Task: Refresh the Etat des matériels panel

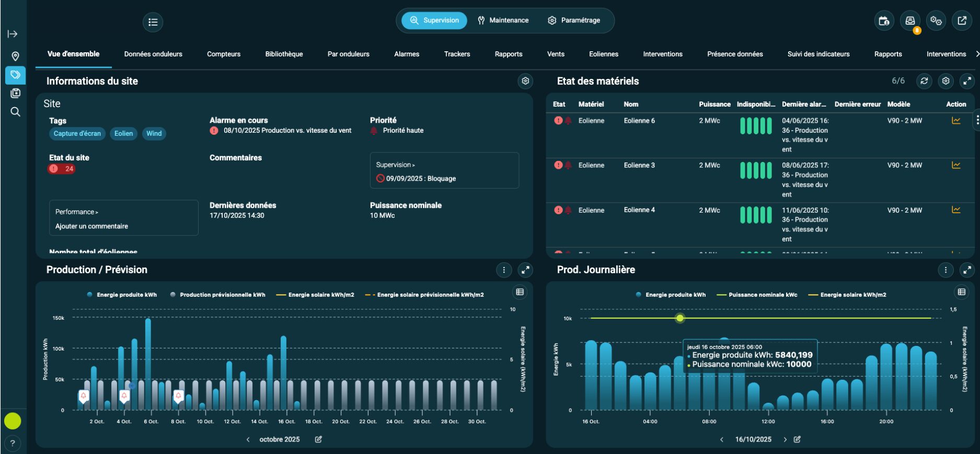Action: [x=924, y=81]
